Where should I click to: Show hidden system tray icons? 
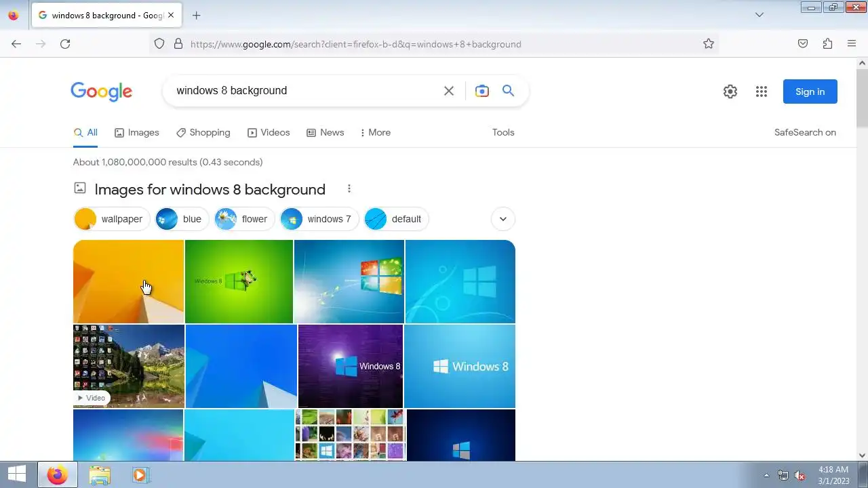point(767,476)
